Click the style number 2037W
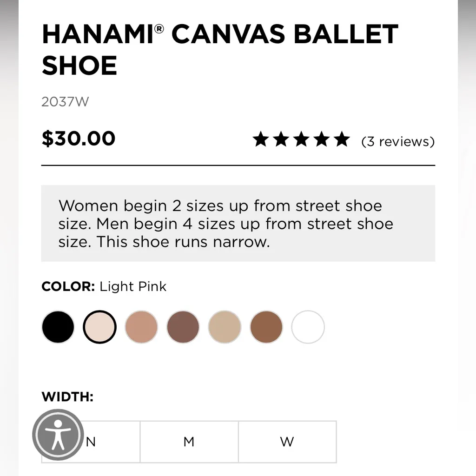Viewport: 476px width, 476px height. tap(65, 101)
